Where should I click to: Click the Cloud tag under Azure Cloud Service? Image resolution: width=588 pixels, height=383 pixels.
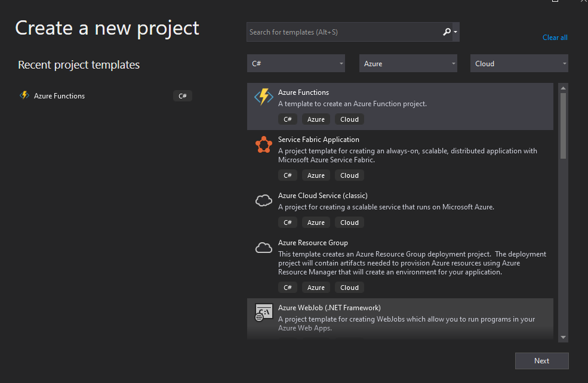click(349, 223)
